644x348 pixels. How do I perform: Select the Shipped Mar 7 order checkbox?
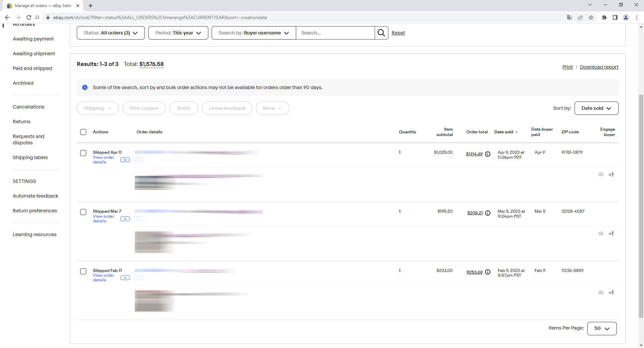(83, 212)
